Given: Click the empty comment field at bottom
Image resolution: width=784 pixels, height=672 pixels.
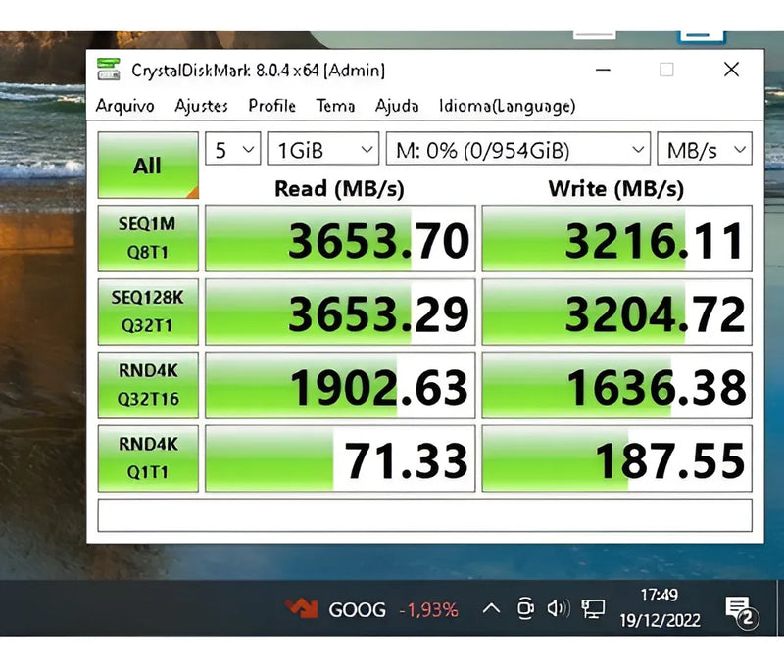Looking at the screenshot, I should point(424,515).
